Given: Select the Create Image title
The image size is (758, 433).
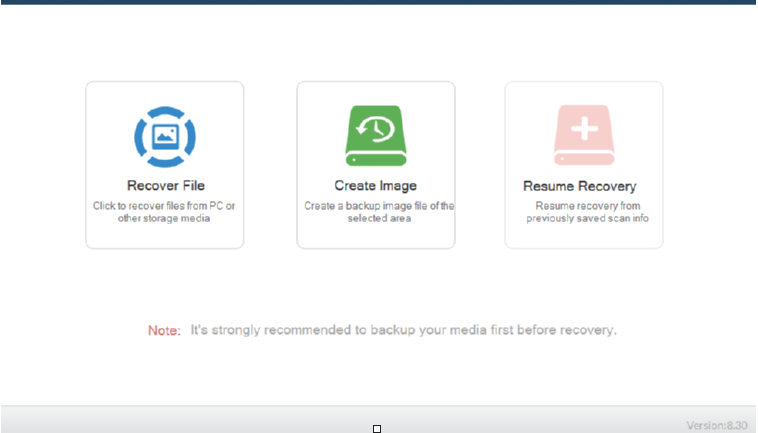Looking at the screenshot, I should [x=376, y=186].
